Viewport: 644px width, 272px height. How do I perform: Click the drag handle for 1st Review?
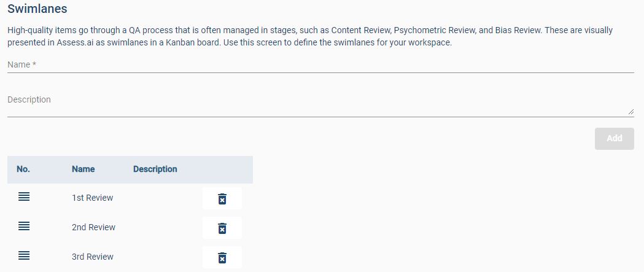24,197
